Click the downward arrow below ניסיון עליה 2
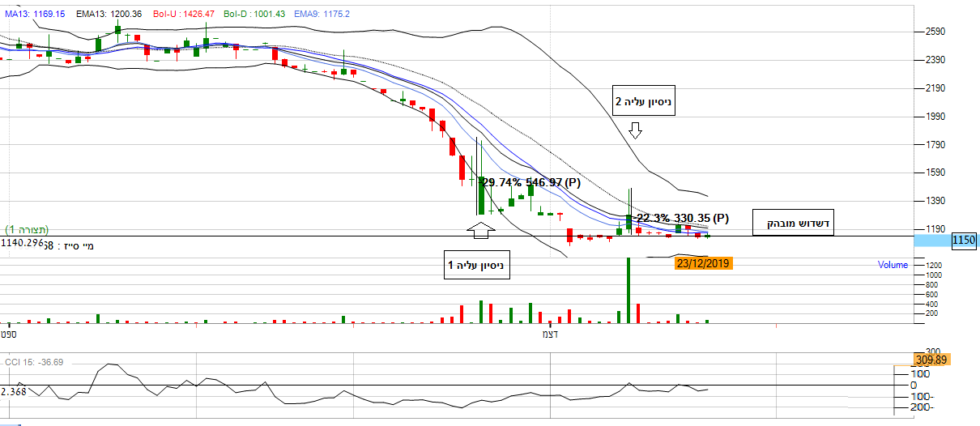The image size is (980, 426). [635, 130]
